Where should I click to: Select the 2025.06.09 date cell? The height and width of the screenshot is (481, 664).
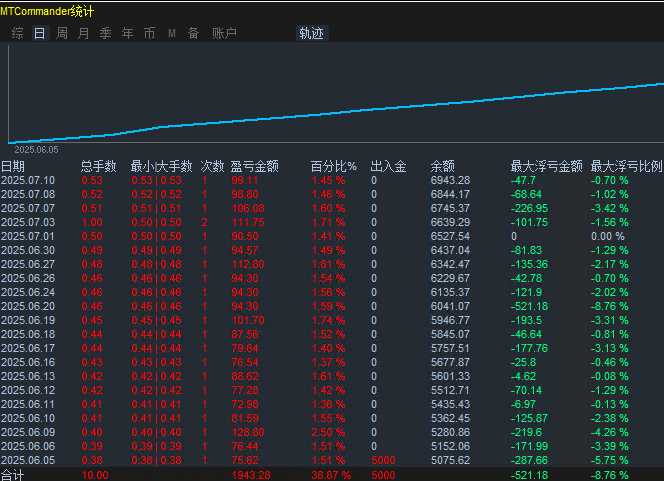tap(28, 432)
